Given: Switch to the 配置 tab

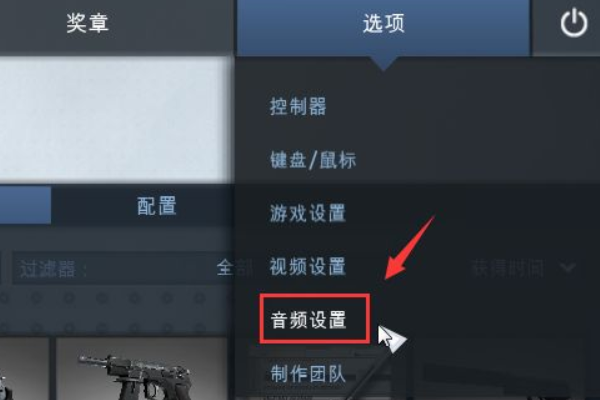Looking at the screenshot, I should click(x=157, y=206).
